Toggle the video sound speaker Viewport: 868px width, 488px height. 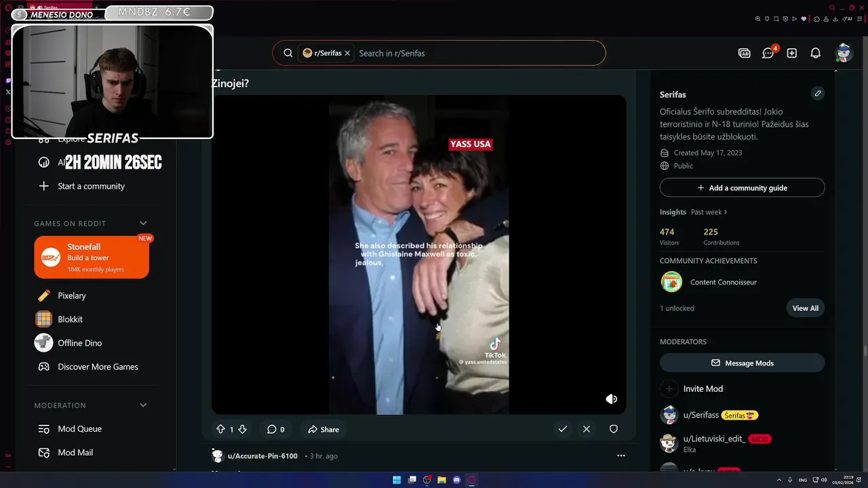(x=611, y=399)
